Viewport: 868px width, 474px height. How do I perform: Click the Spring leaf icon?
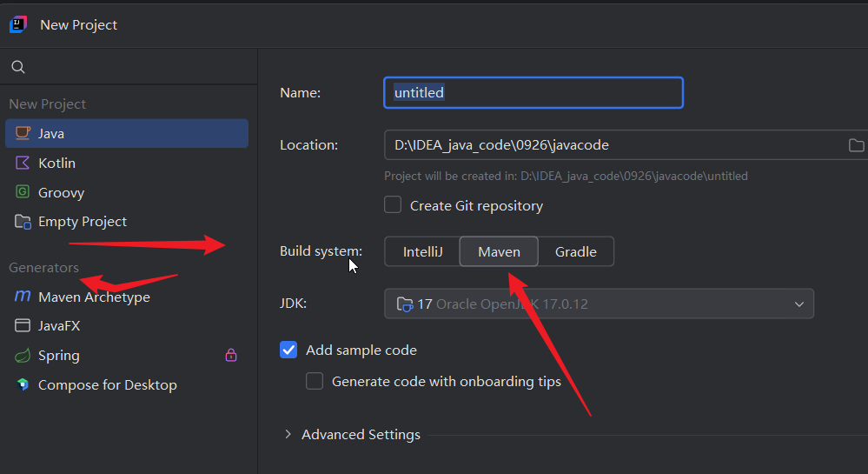coord(23,356)
